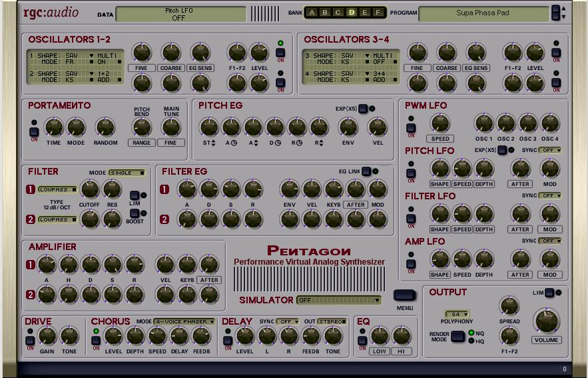The height and width of the screenshot is (378, 588).
Task: Click filter 1 Resonance knob
Action: pyautogui.click(x=112, y=189)
